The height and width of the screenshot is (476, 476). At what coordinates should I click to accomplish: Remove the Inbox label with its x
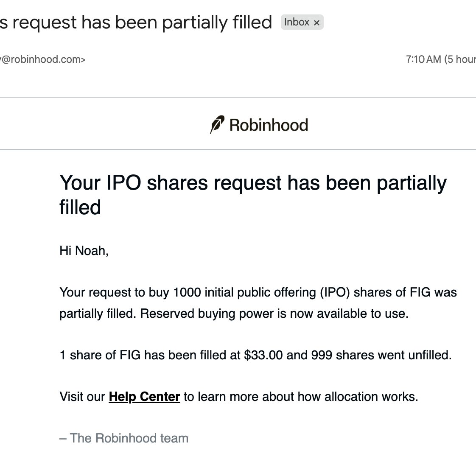point(316,22)
